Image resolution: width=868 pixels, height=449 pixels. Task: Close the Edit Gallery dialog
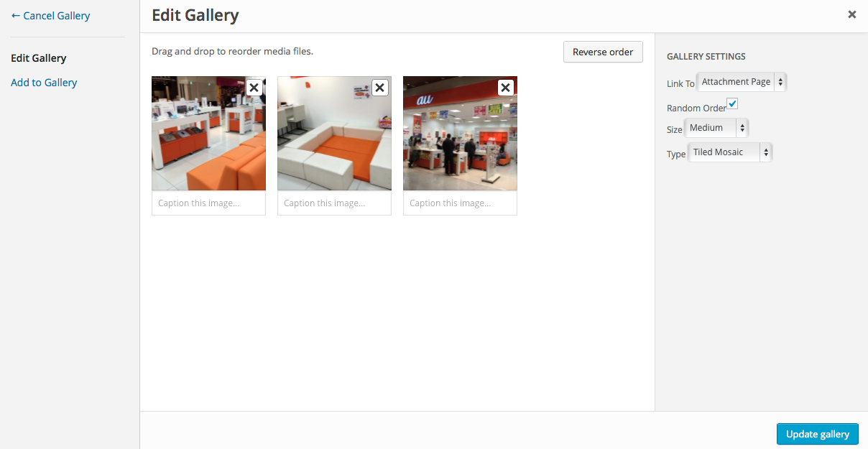(x=852, y=14)
